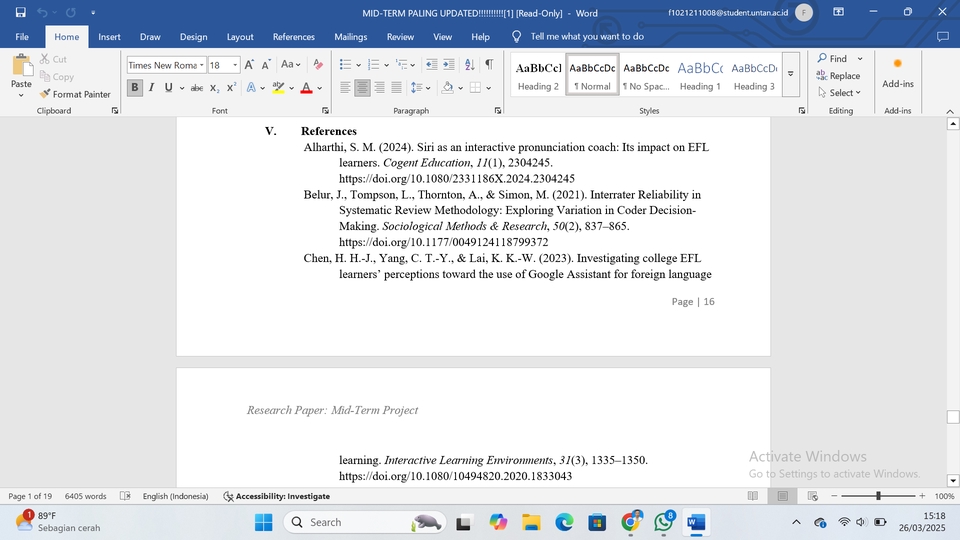Open Styles pane launcher

click(x=802, y=111)
